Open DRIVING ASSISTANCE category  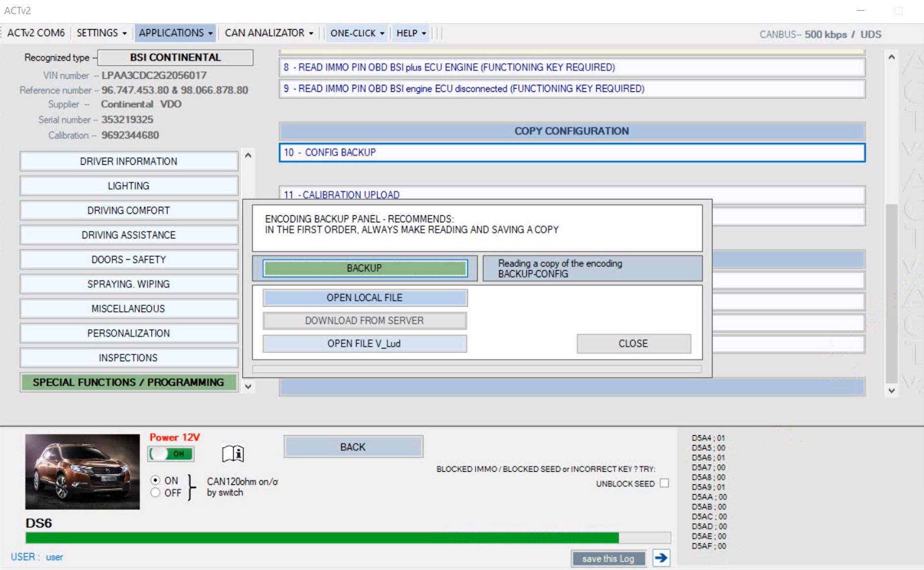coord(129,235)
